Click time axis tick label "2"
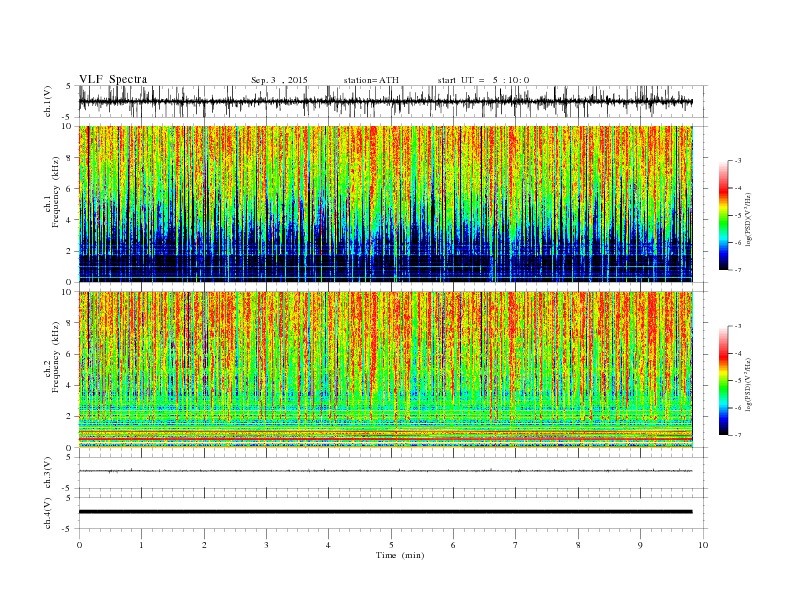 [x=204, y=545]
